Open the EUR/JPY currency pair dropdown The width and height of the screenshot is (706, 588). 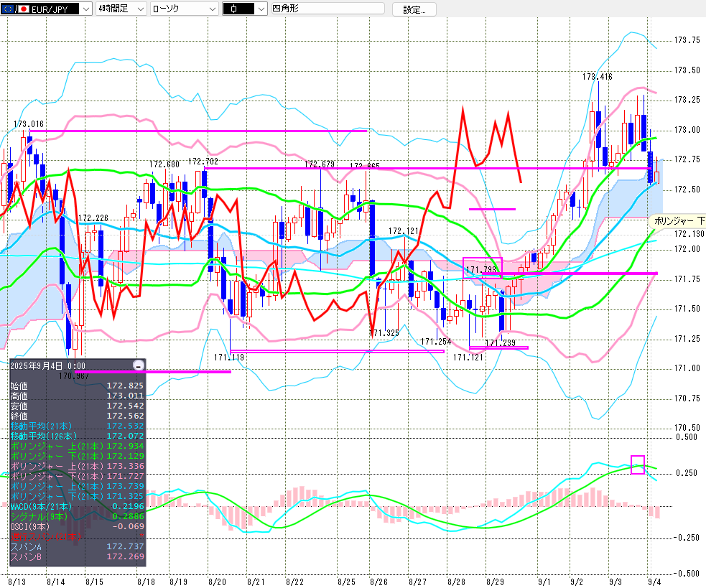(85, 9)
